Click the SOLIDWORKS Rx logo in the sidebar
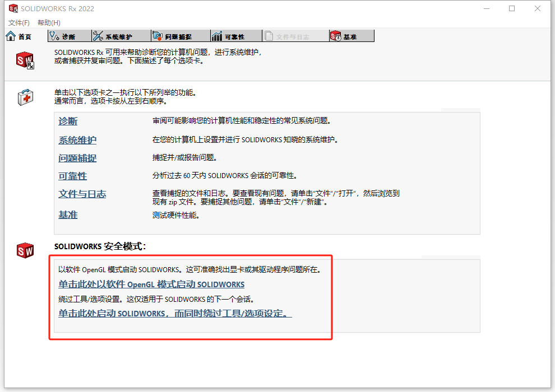555x392 pixels. (25, 61)
